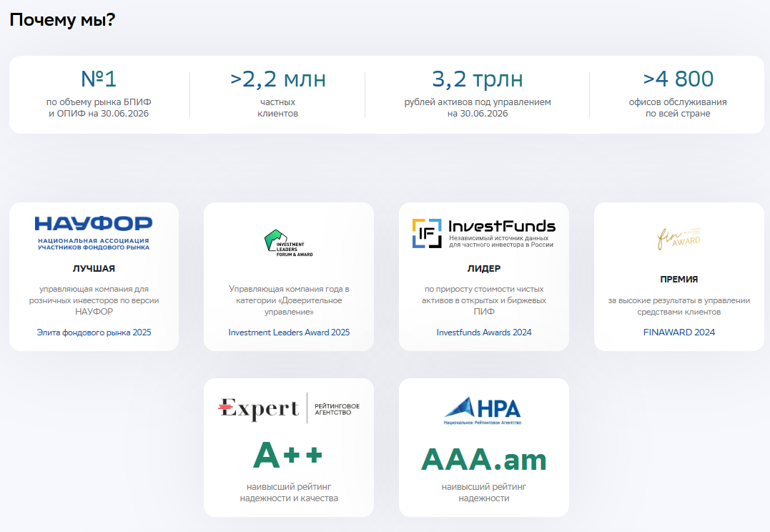Screen dimensions: 770x532
Task: Open the Элита фондового рынка 2025 link
Action: tap(94, 332)
